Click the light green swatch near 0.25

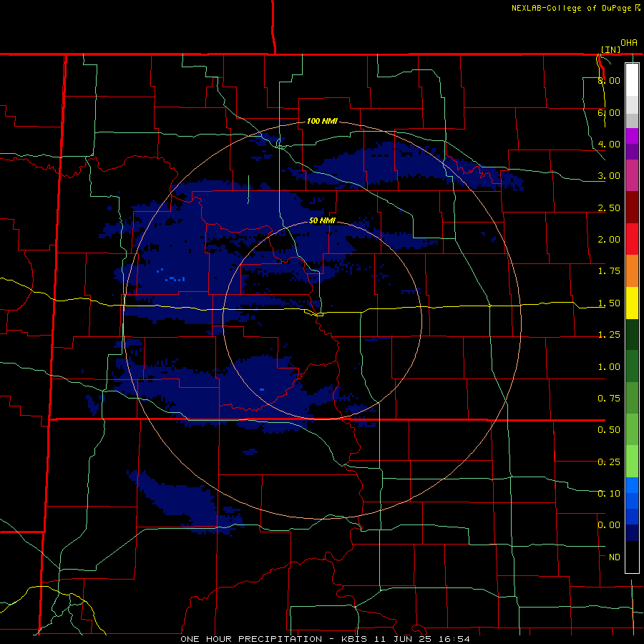pyautogui.click(x=632, y=462)
